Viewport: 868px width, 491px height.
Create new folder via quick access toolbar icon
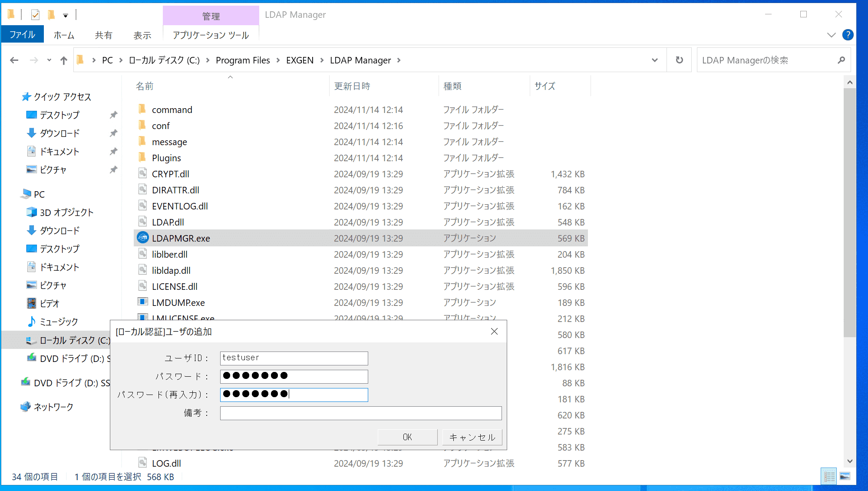pyautogui.click(x=52, y=14)
